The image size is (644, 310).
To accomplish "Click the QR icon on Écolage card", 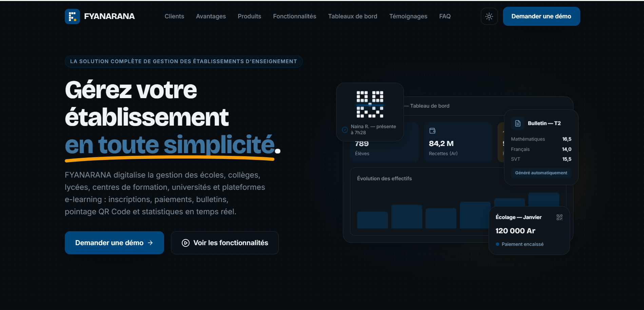I will [560, 217].
